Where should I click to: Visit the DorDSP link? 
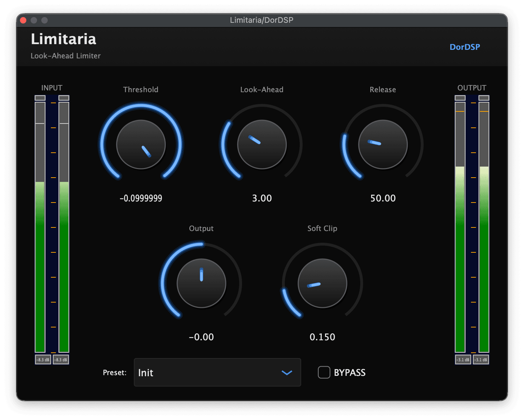(x=465, y=47)
